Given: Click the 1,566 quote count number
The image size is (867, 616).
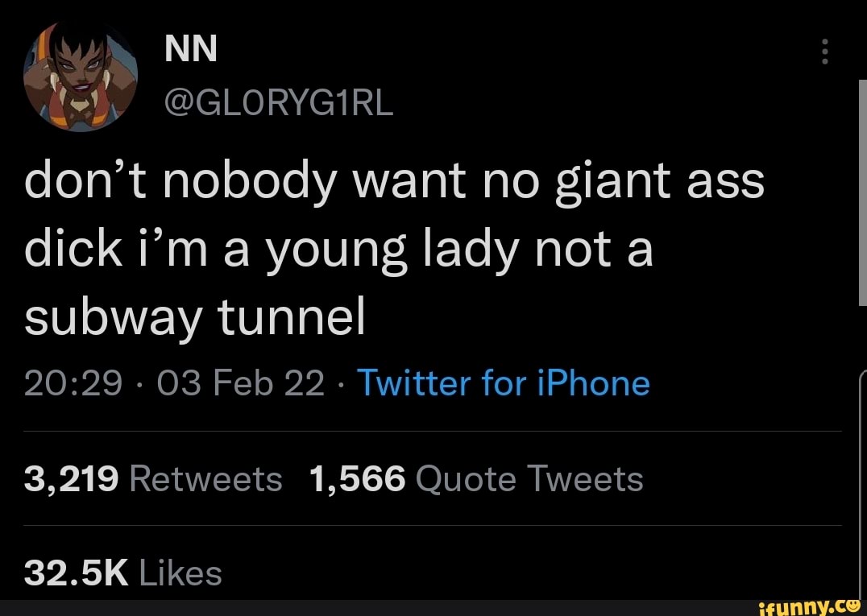Looking at the screenshot, I should 357,479.
